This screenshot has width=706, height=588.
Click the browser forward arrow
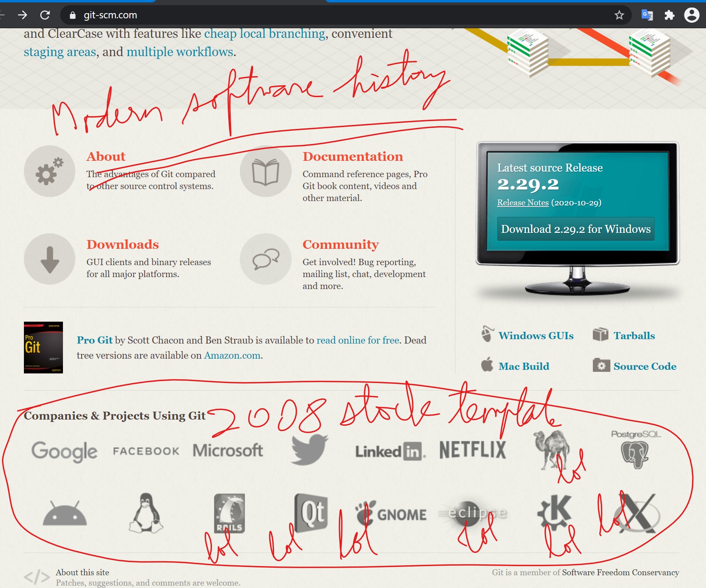pyautogui.click(x=23, y=15)
